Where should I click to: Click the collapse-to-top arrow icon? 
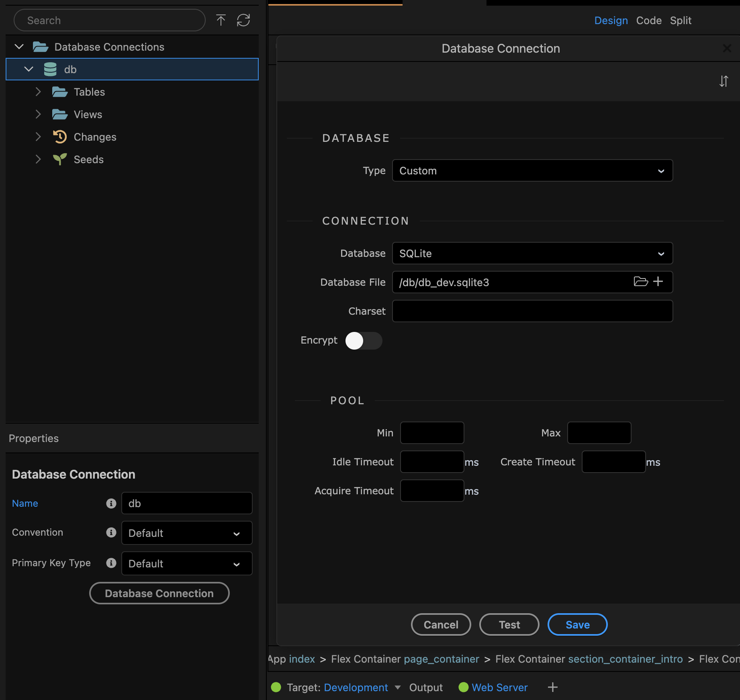[x=221, y=20]
